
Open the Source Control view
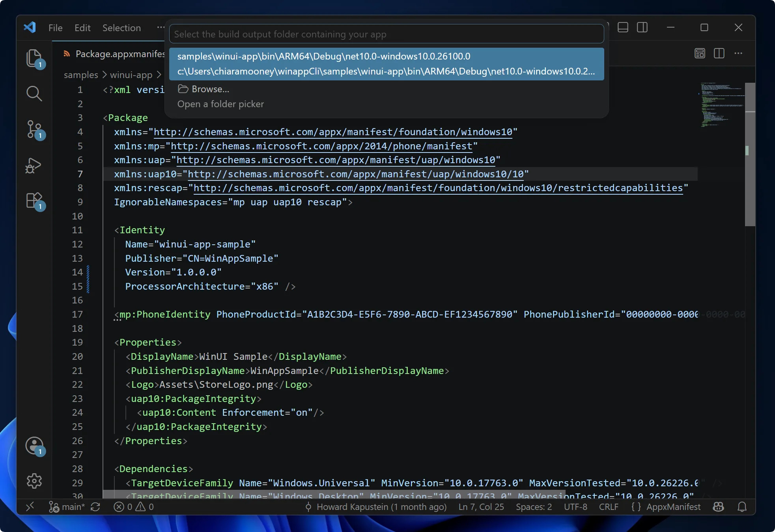[x=34, y=129]
